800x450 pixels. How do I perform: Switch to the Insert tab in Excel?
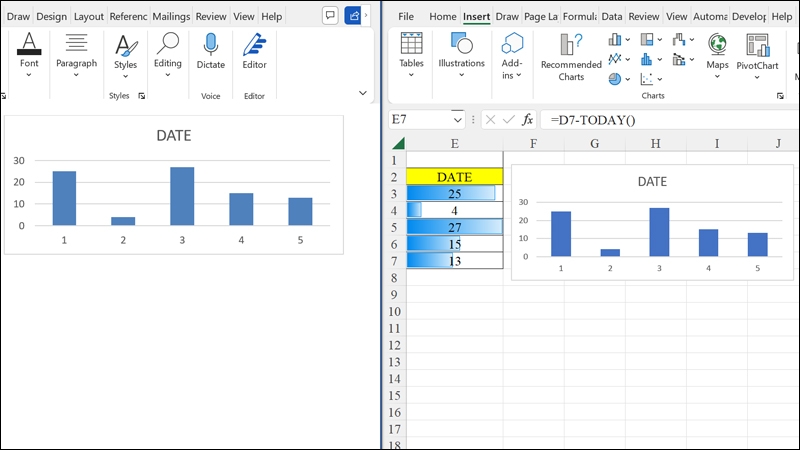tap(477, 16)
